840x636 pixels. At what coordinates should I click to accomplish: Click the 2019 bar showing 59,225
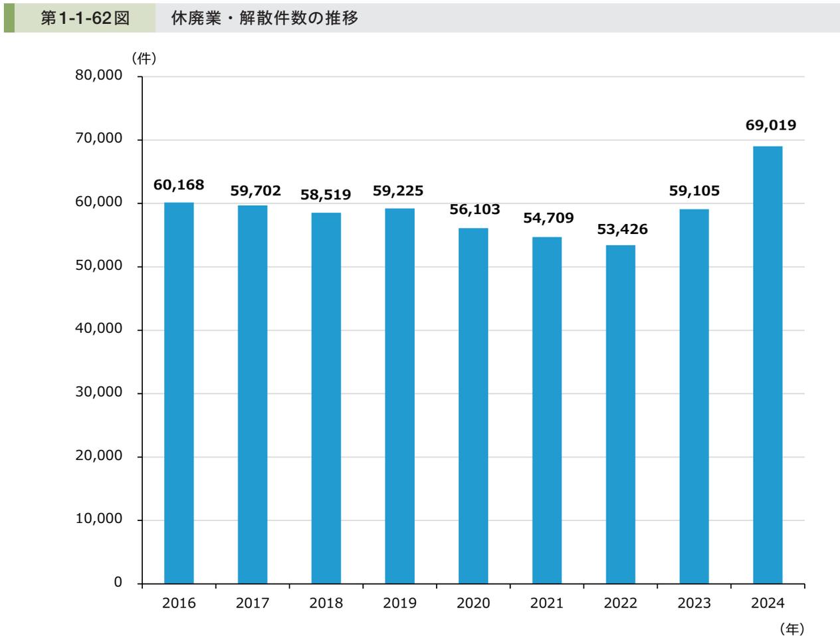[x=399, y=395]
